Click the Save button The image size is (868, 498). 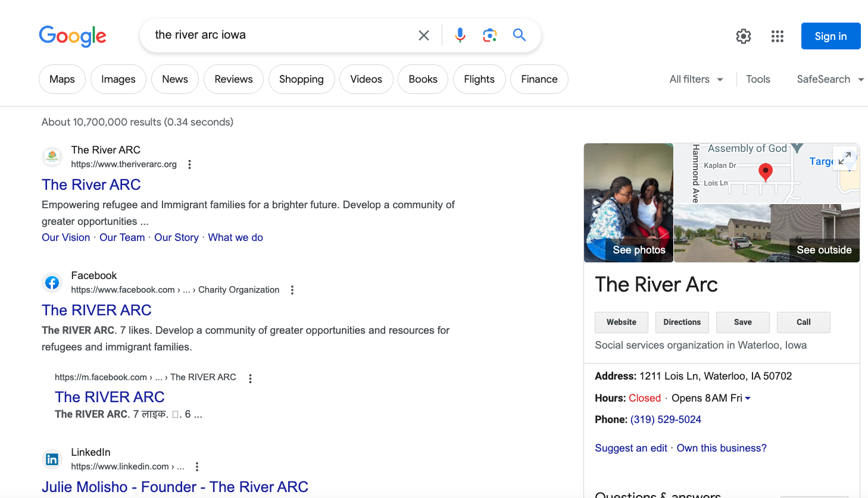click(743, 322)
